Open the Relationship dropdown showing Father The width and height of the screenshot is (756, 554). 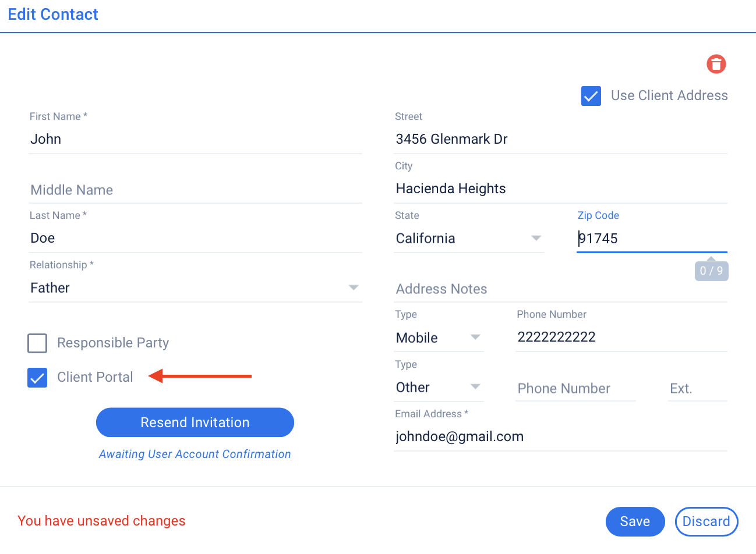(x=195, y=288)
